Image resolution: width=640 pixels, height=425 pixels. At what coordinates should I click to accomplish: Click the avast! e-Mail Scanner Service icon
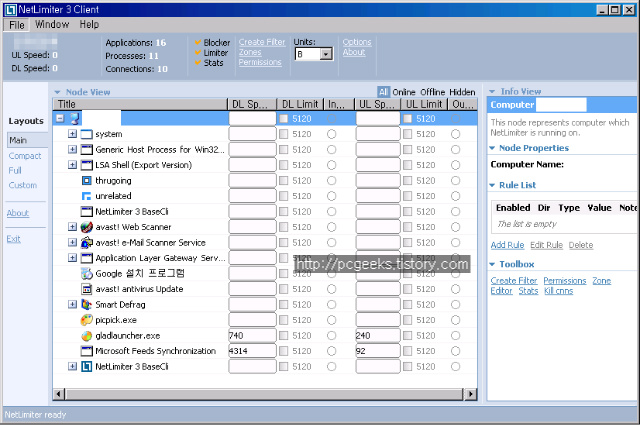tap(87, 243)
